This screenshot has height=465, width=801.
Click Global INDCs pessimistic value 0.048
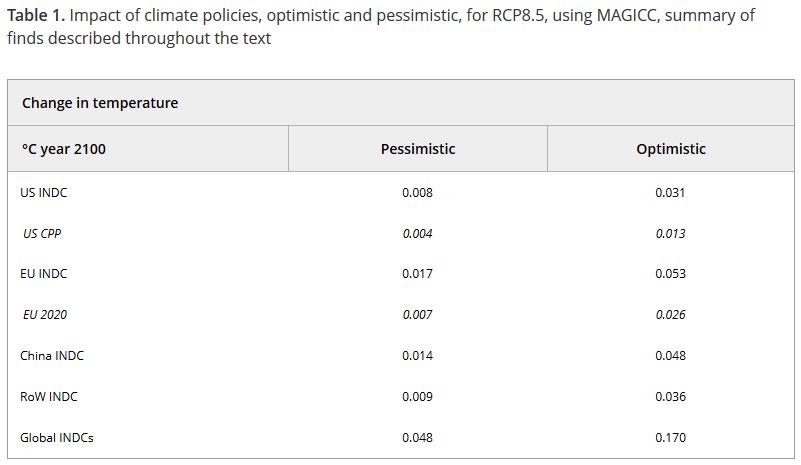(x=417, y=437)
